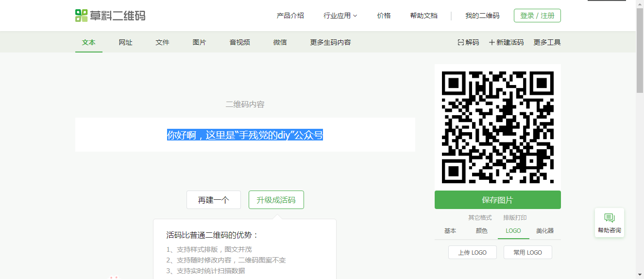Open 更多生码内容 tab
The height and width of the screenshot is (279, 644).
(x=330, y=42)
